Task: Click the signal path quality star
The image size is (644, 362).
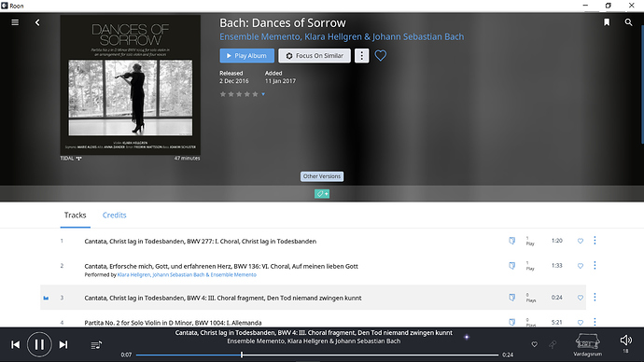Action: (x=467, y=338)
